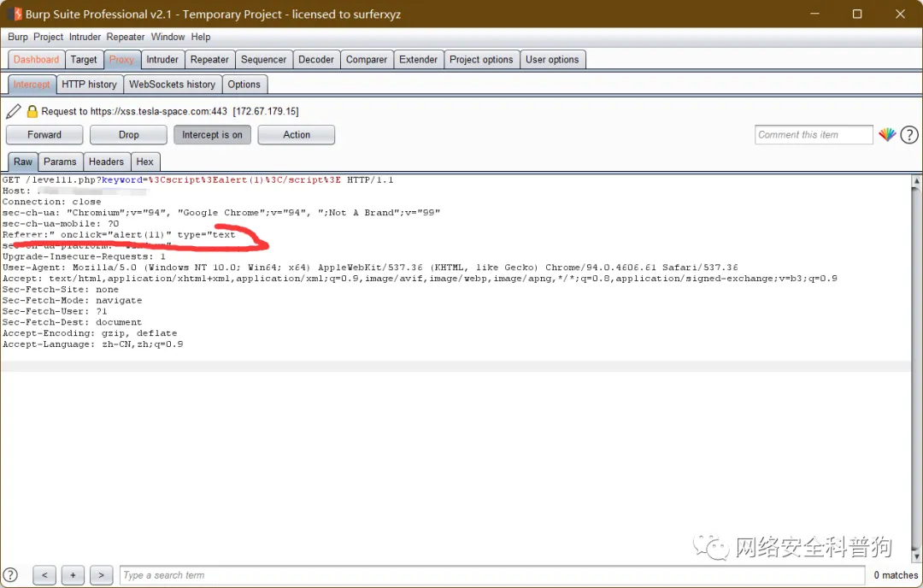This screenshot has width=923, height=588.
Task: Click the Burp Suite logo icon
Action: click(16, 14)
